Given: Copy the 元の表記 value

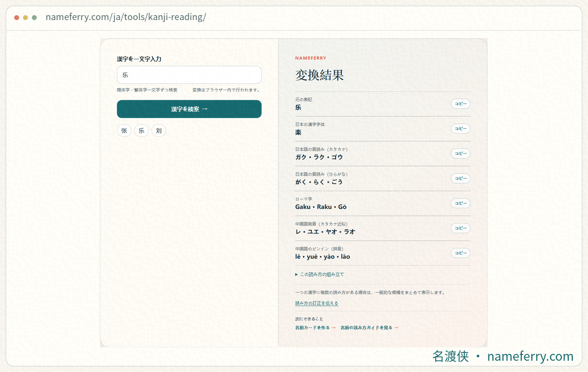Looking at the screenshot, I should [461, 104].
